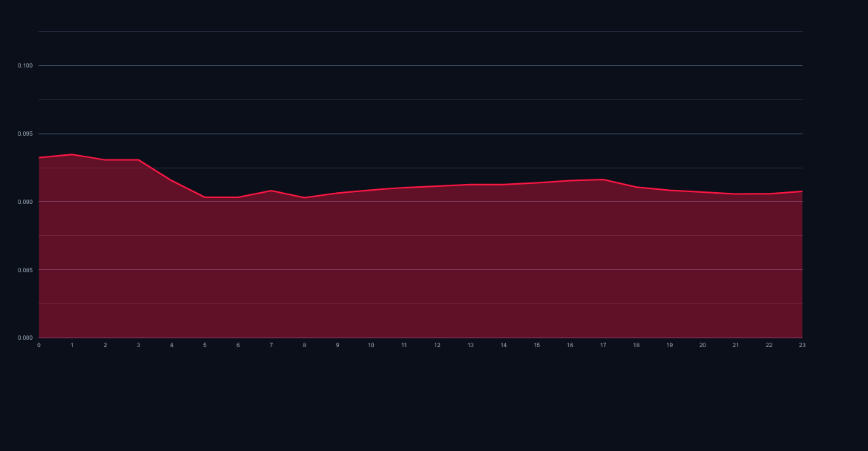
Task: Click the 0.080 y-axis label
Action: click(x=27, y=335)
